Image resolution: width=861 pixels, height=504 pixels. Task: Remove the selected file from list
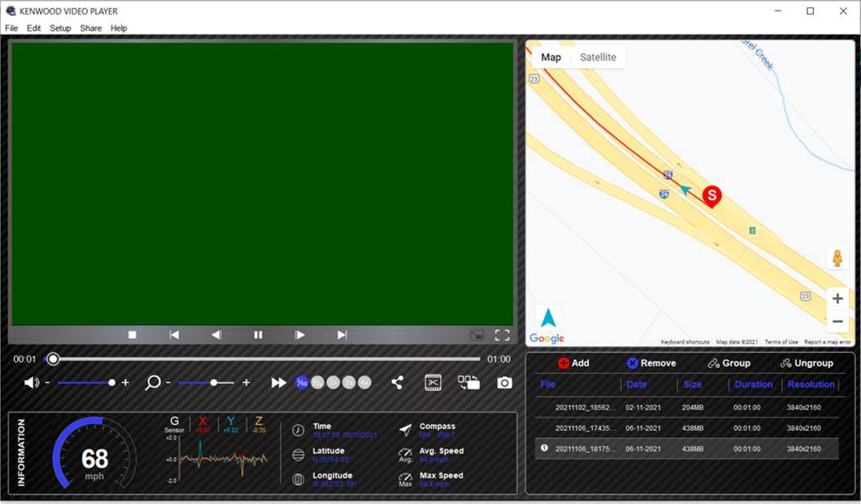[650, 363]
